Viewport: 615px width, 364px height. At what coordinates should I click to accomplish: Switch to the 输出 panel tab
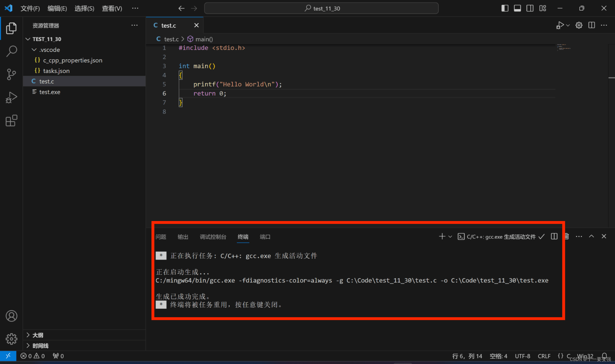(x=183, y=237)
